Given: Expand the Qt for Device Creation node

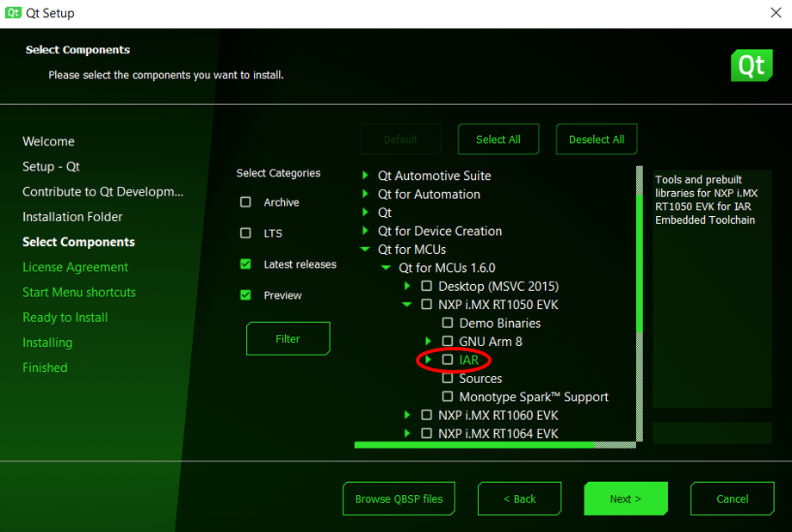Looking at the screenshot, I should (x=365, y=231).
